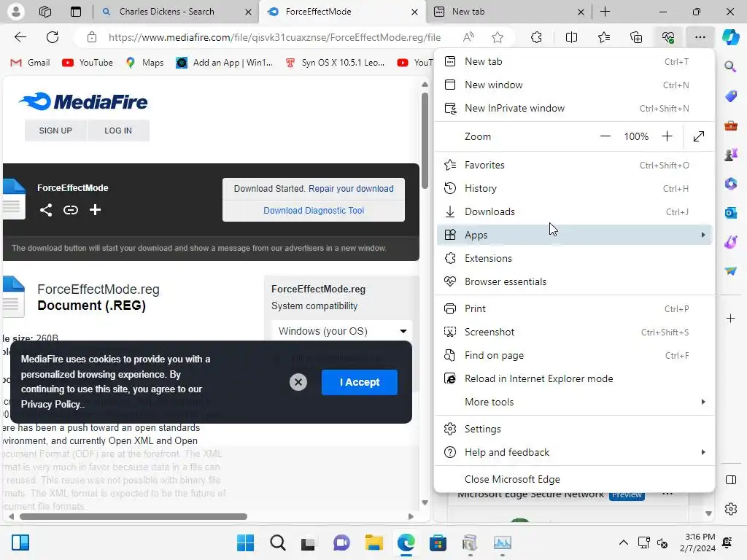Open the Copilot icon
Screen dimensions: 747x560
(x=730, y=37)
